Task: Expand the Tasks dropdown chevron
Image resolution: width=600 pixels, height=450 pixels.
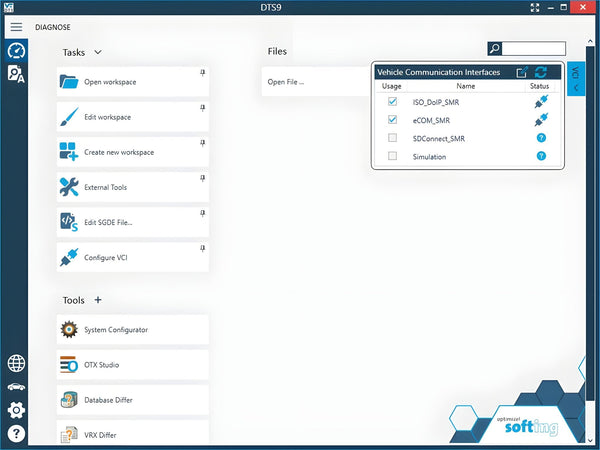Action: [x=98, y=52]
